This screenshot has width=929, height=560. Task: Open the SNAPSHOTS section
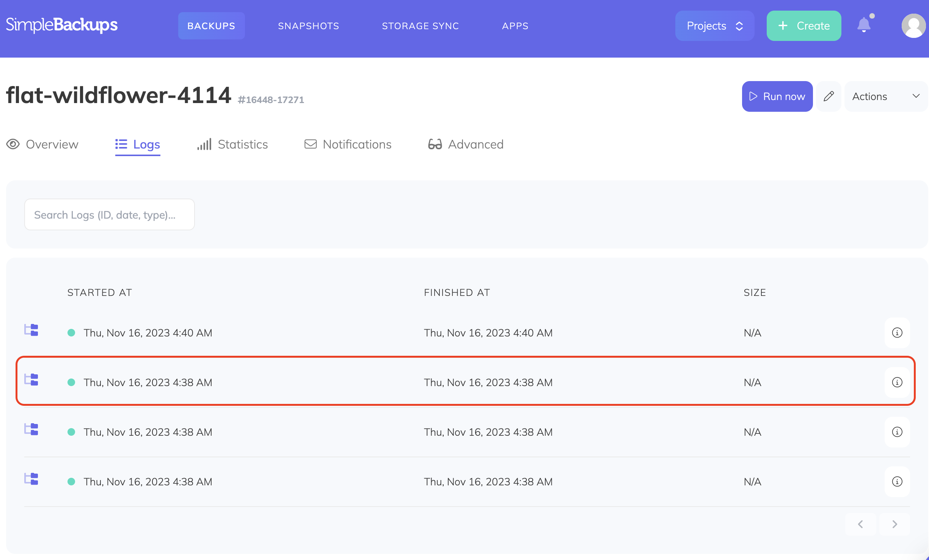308,25
